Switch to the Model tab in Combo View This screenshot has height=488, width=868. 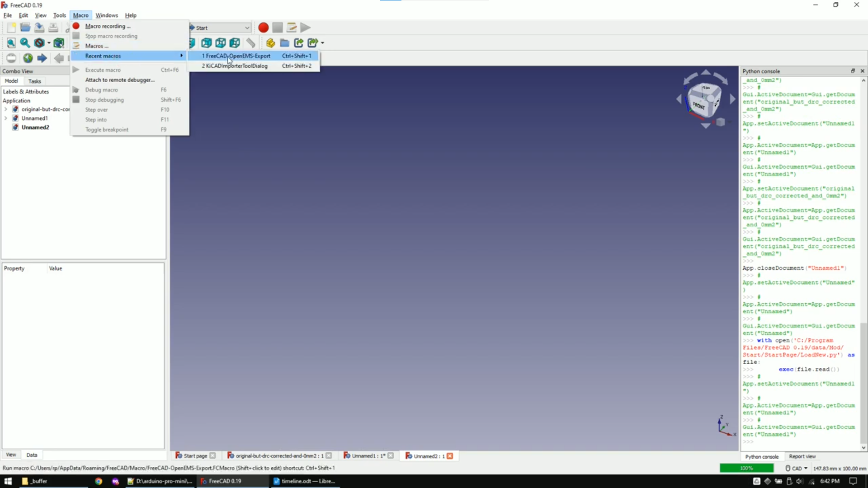11,81
